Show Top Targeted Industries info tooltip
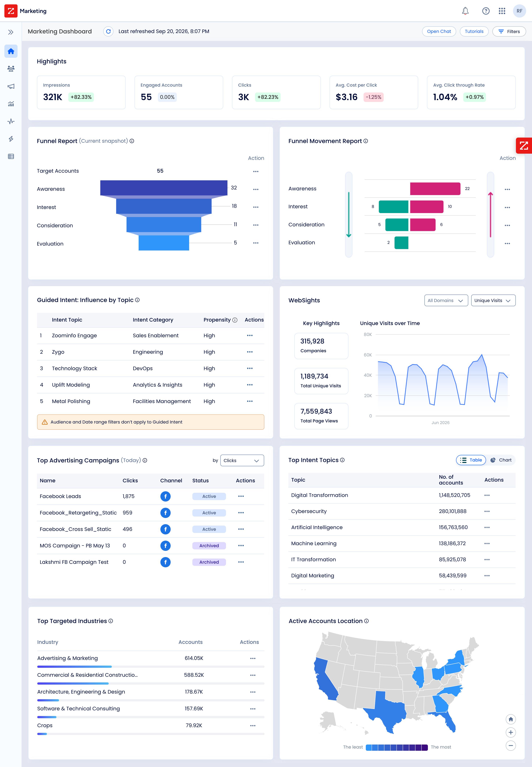 coord(111,621)
